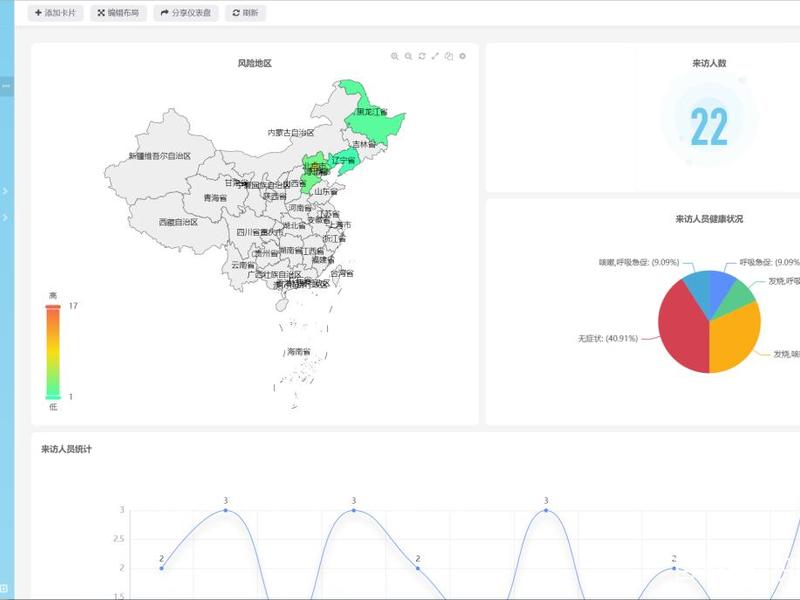Click 青海省 on the map
This screenshot has width=800, height=600.
click(215, 197)
